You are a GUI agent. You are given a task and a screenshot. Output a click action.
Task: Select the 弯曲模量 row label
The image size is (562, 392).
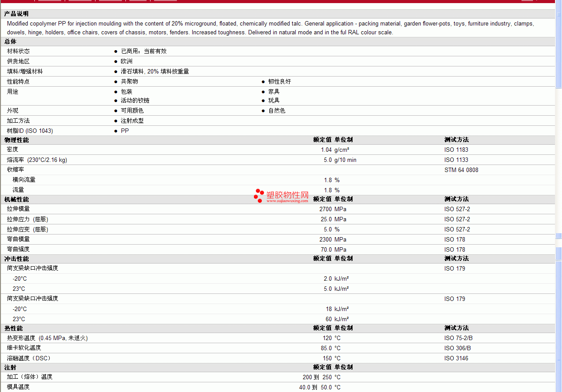[x=18, y=239]
